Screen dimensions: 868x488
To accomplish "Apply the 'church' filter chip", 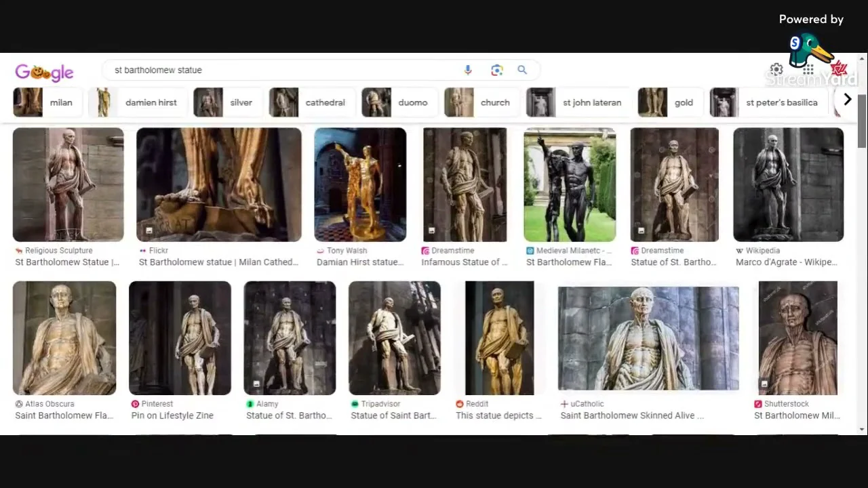I will pyautogui.click(x=481, y=102).
